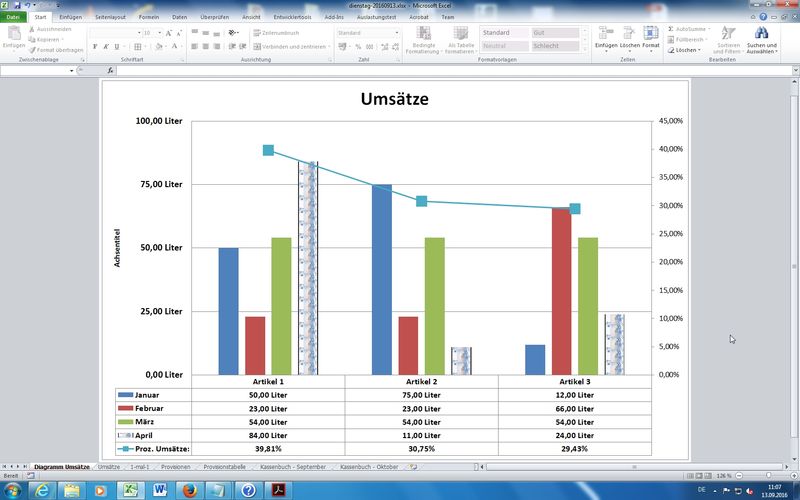Open the Löschen dropdown in Bearbeiten group

[x=686, y=50]
